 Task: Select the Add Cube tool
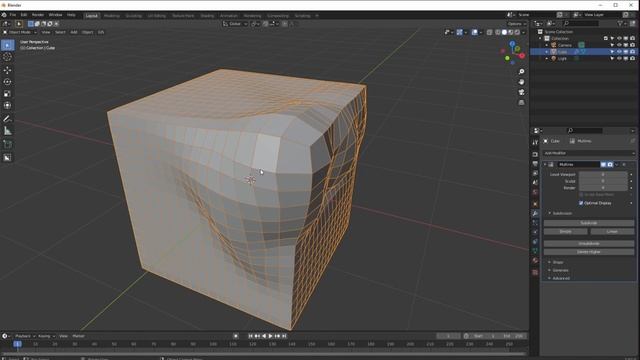coord(7,144)
